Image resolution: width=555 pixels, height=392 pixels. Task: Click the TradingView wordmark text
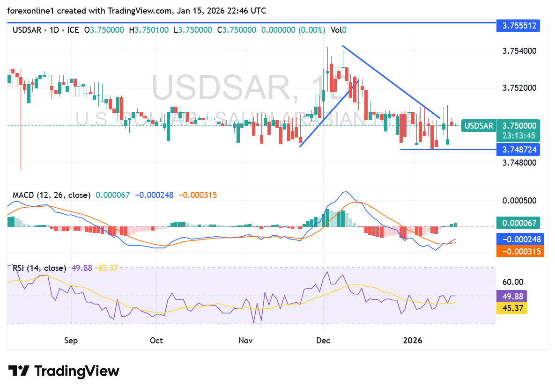pyautogui.click(x=77, y=371)
